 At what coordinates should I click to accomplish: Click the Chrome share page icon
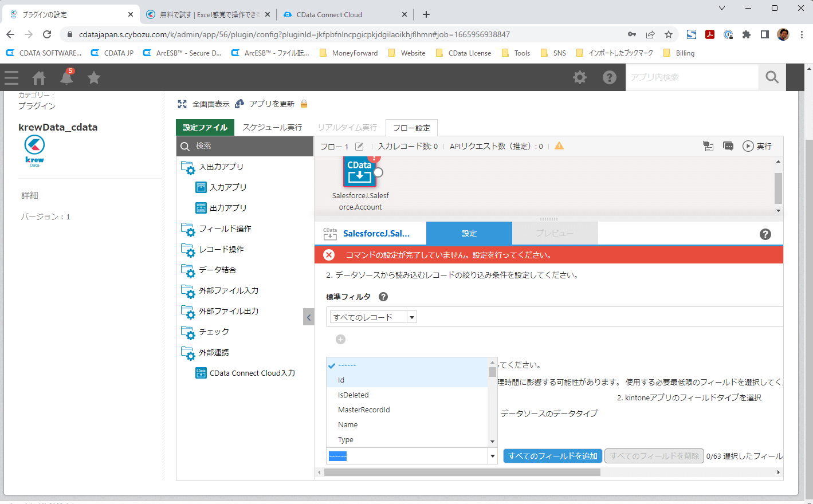tap(650, 34)
